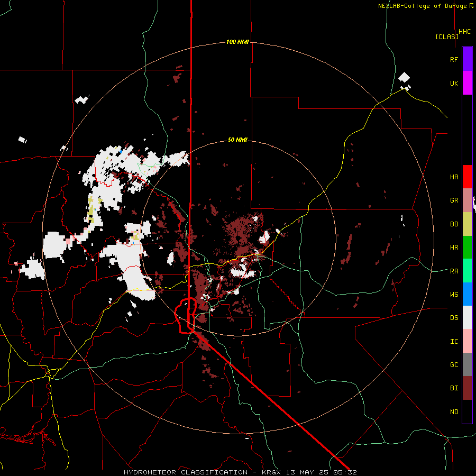Screen dimensions: 476x476
Task: Click the brown BI legend color swatch
Action: coord(467,388)
